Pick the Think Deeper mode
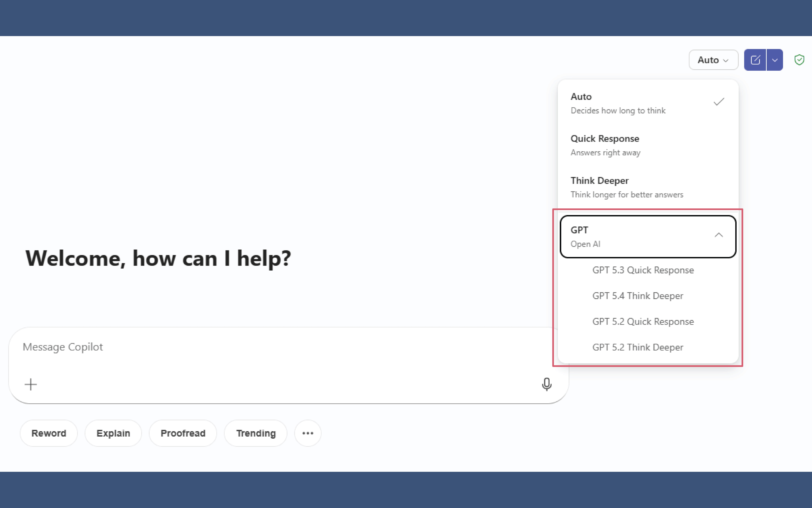 (x=648, y=187)
